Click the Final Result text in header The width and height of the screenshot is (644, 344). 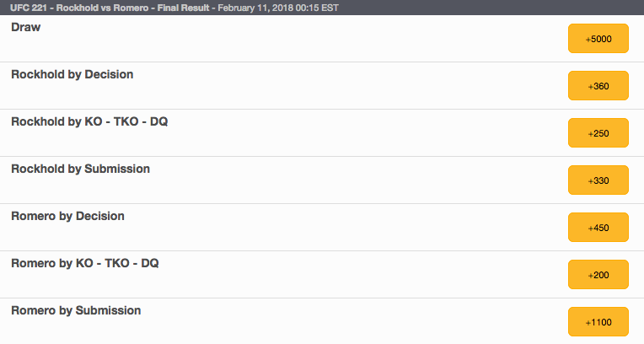coord(183,8)
